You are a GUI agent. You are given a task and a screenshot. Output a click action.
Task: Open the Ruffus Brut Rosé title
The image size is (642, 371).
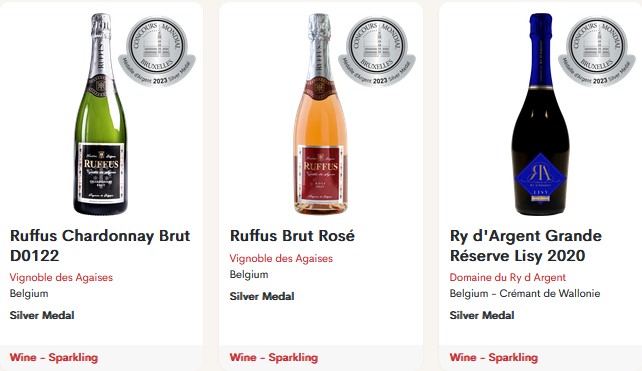(x=292, y=235)
